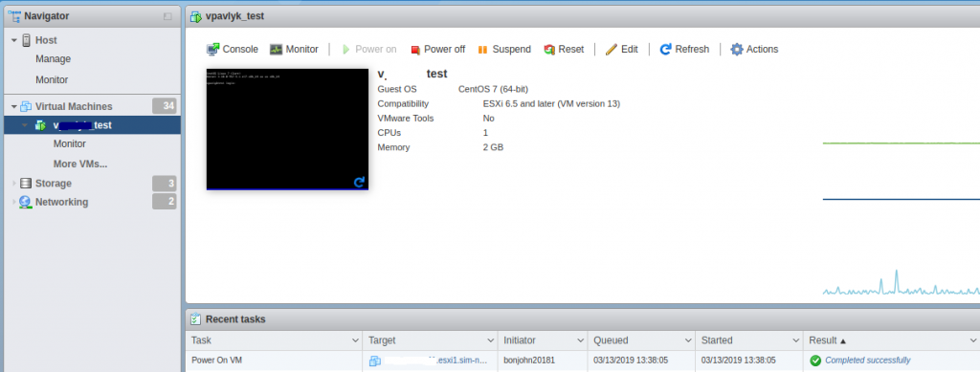This screenshot has width=980, height=372.
Task: Power off the virtual machine
Action: click(437, 50)
